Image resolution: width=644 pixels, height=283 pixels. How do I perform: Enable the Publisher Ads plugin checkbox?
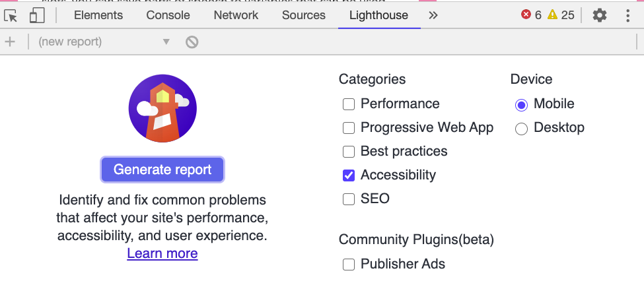(x=349, y=265)
